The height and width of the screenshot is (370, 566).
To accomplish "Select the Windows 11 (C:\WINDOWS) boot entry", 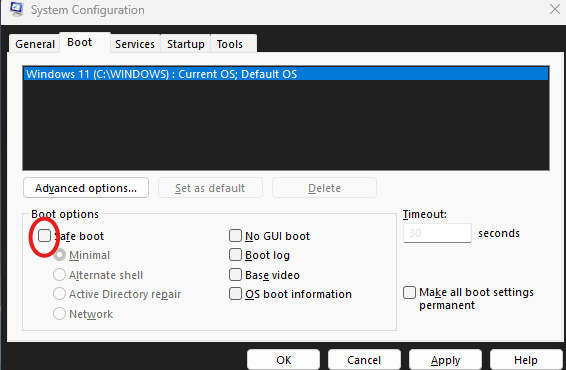I will coord(286,74).
